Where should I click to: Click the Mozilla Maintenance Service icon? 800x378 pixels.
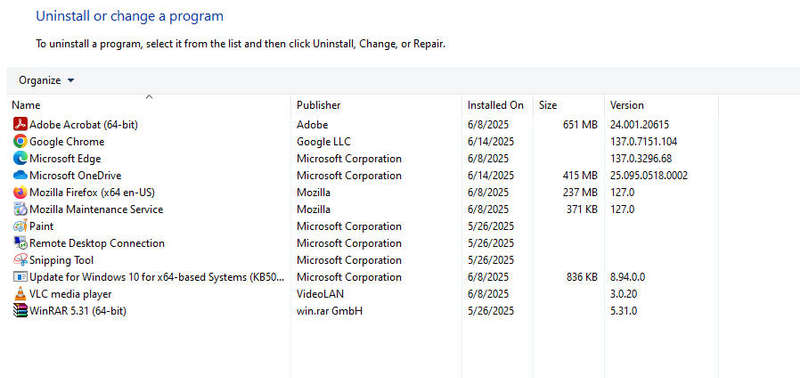[20, 209]
